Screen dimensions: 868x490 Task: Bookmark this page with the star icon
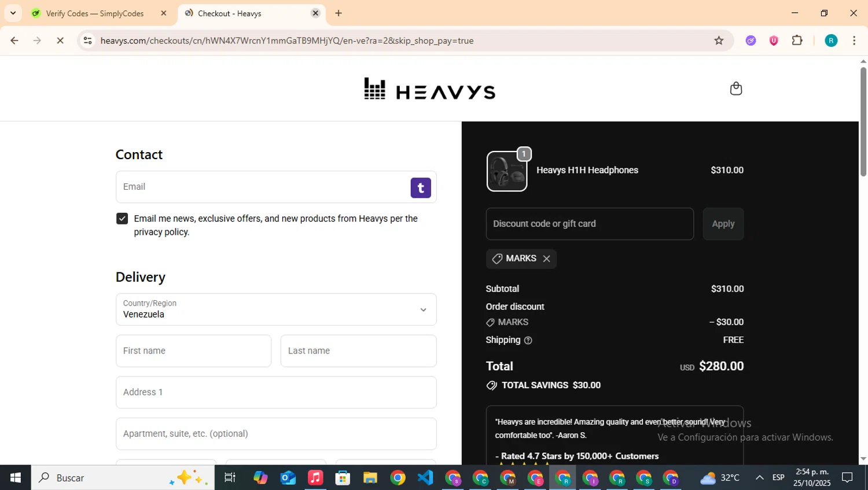pyautogui.click(x=719, y=40)
